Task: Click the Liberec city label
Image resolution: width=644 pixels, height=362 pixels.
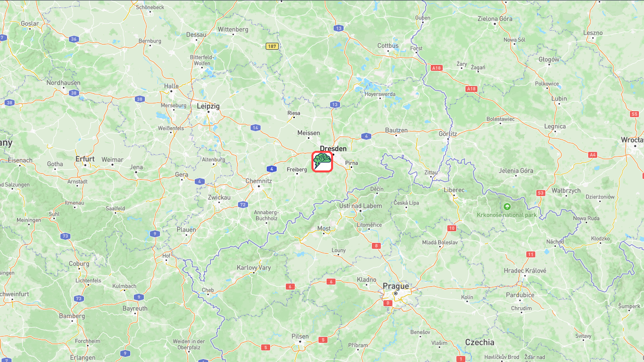Action: [454, 190]
